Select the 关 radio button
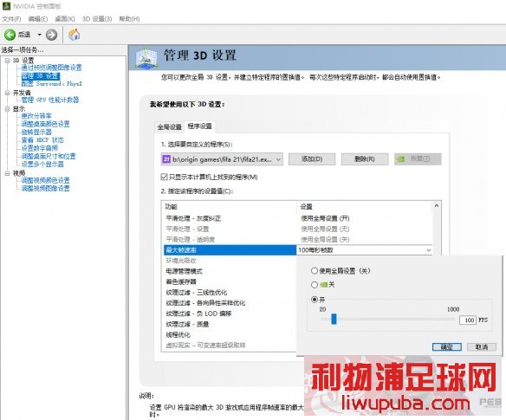Screen dimensions: 506x420 315,285
